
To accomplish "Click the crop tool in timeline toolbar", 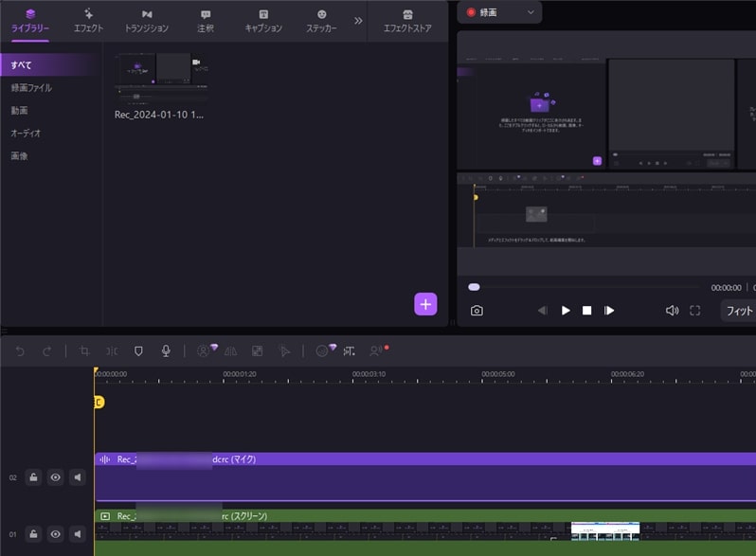I will pyautogui.click(x=84, y=351).
